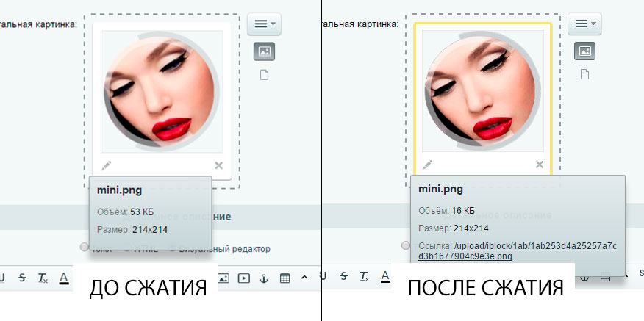This screenshot has height=321, width=644.
Task: Select the radio button left of after-compression tooltip
Action: [x=406, y=245]
